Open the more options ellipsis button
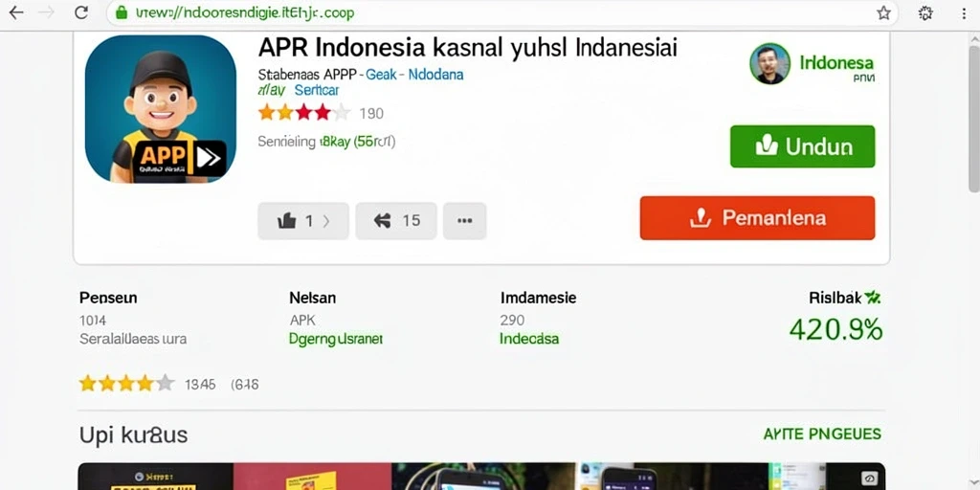 tap(464, 221)
